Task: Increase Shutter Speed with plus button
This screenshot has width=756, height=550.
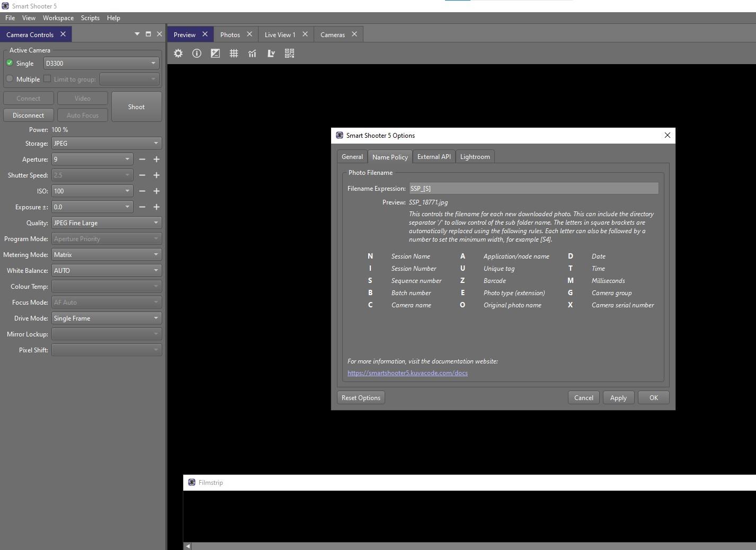Action: [156, 175]
